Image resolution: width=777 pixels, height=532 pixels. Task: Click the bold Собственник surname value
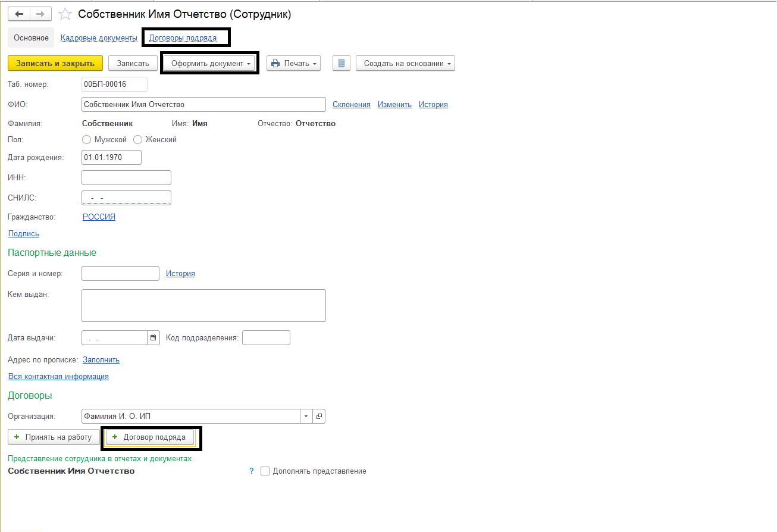point(107,124)
